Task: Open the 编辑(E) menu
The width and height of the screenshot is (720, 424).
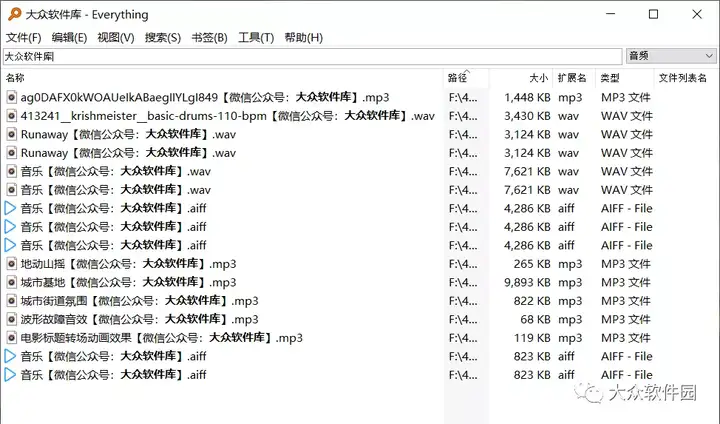Action: pyautogui.click(x=69, y=38)
